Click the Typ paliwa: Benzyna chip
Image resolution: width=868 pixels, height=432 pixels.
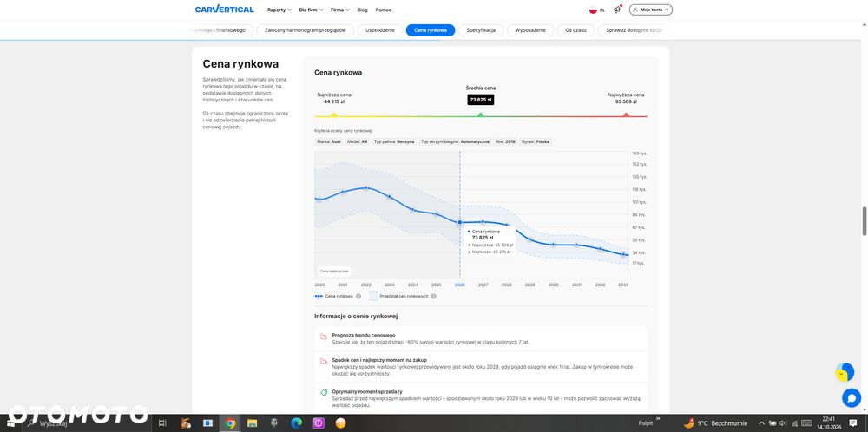coord(394,141)
